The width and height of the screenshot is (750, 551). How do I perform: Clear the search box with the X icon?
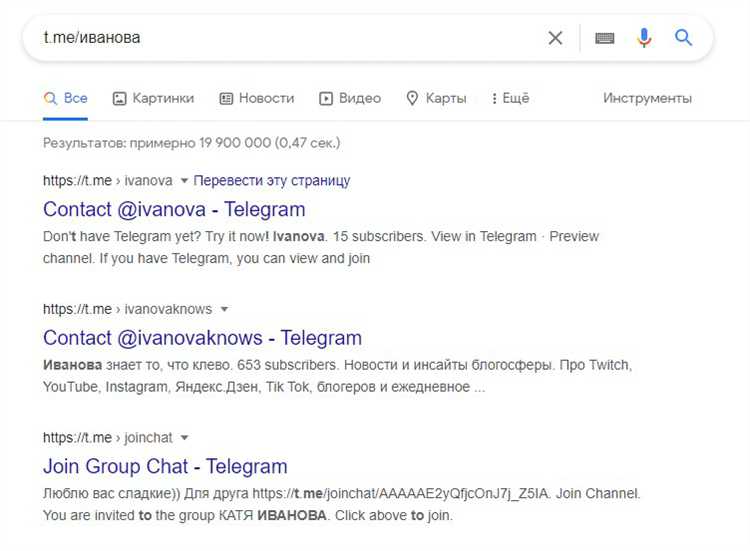pyautogui.click(x=555, y=38)
